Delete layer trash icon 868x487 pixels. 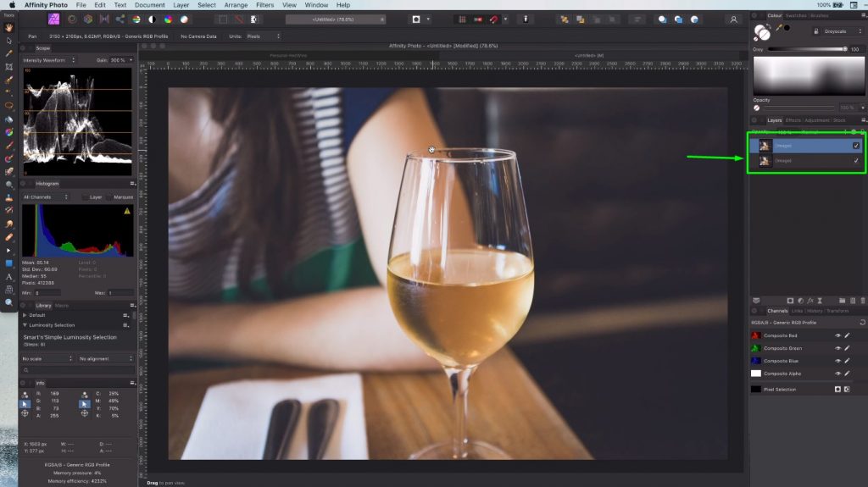(x=862, y=301)
